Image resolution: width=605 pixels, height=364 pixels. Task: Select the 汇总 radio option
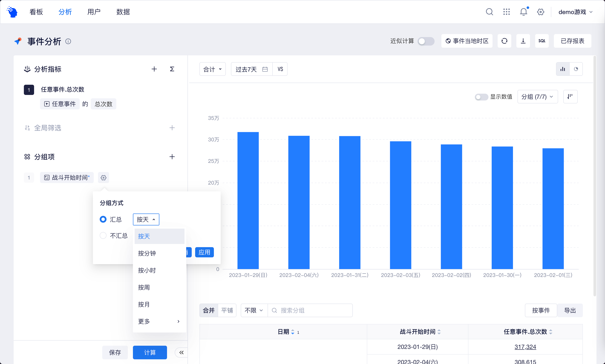pos(103,219)
